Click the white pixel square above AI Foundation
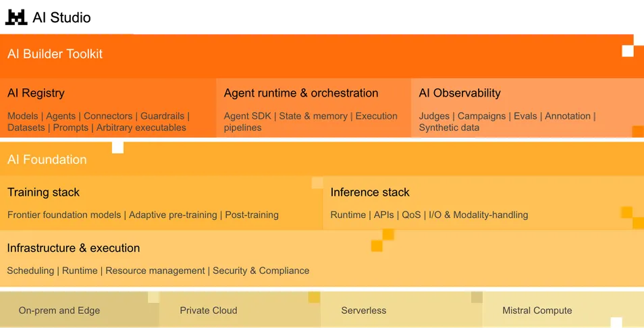This screenshot has height=330, width=644. [117, 147]
